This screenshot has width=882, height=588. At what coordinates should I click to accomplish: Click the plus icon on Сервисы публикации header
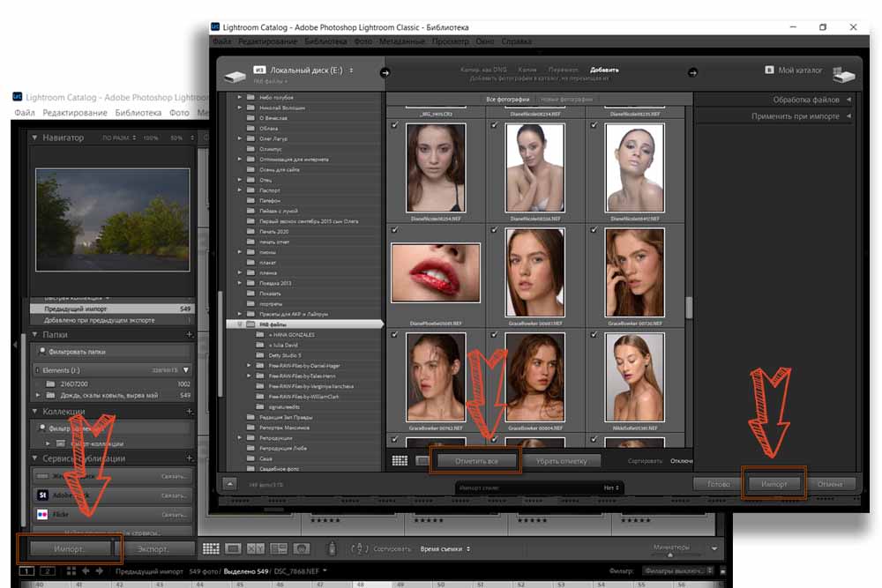(190, 458)
